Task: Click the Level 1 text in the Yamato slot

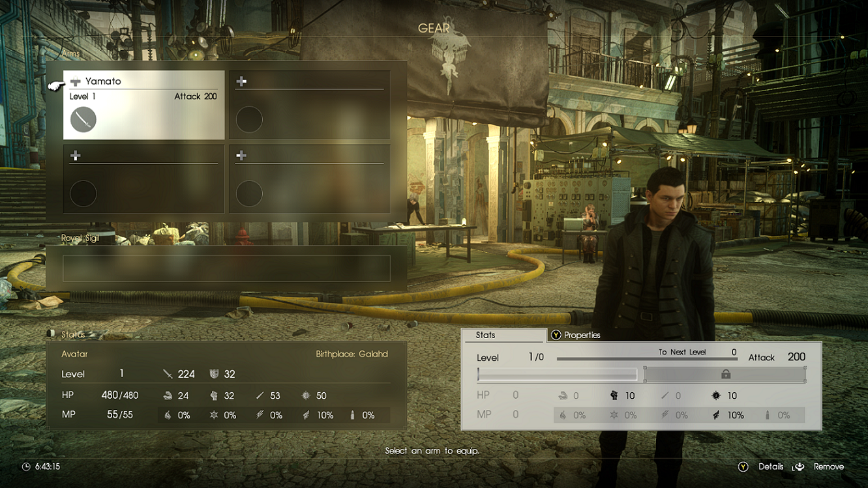Action: click(x=83, y=96)
